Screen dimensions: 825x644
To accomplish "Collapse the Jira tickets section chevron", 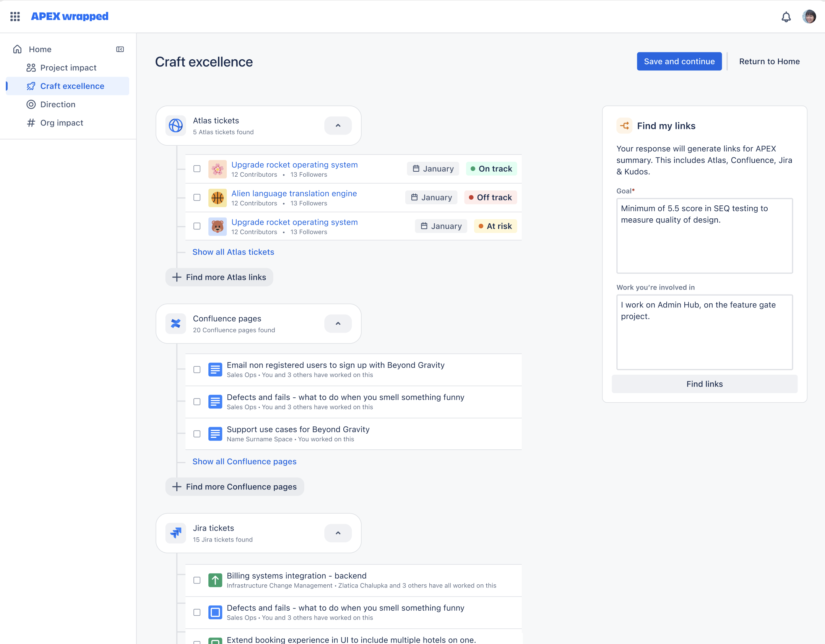I will [x=338, y=533].
